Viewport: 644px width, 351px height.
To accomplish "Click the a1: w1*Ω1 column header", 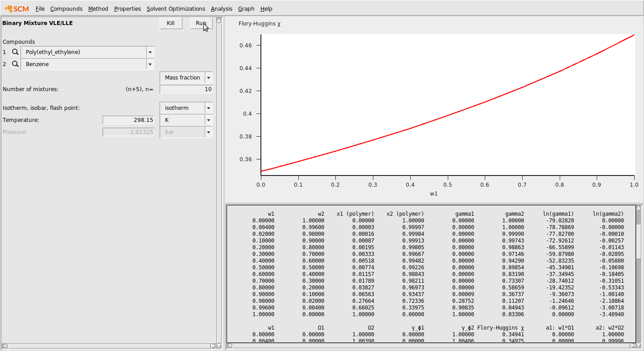I will 560,328.
